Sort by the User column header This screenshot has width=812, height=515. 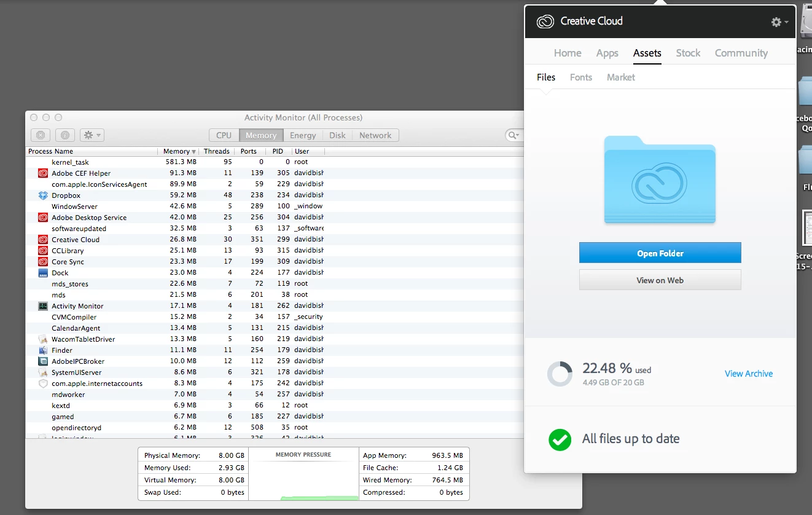tap(308, 151)
